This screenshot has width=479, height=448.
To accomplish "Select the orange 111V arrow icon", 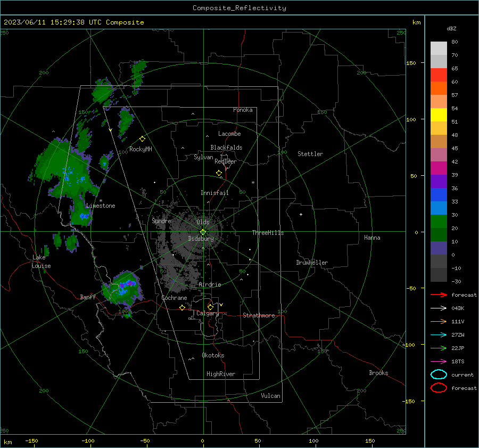I will click(x=439, y=321).
